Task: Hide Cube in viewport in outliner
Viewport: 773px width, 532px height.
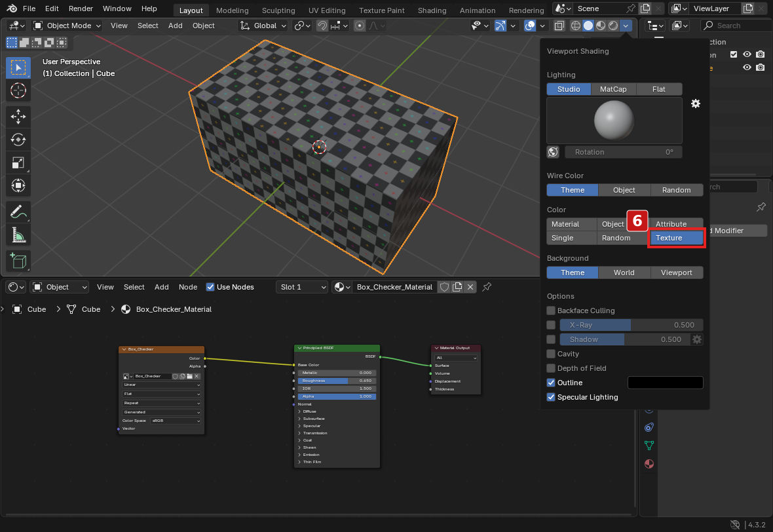Action: pyautogui.click(x=747, y=67)
